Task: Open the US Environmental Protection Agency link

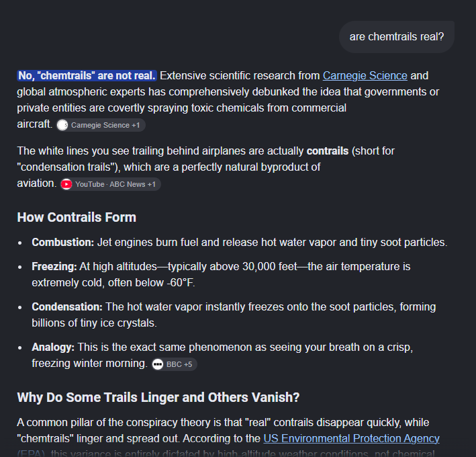Action: [351, 438]
